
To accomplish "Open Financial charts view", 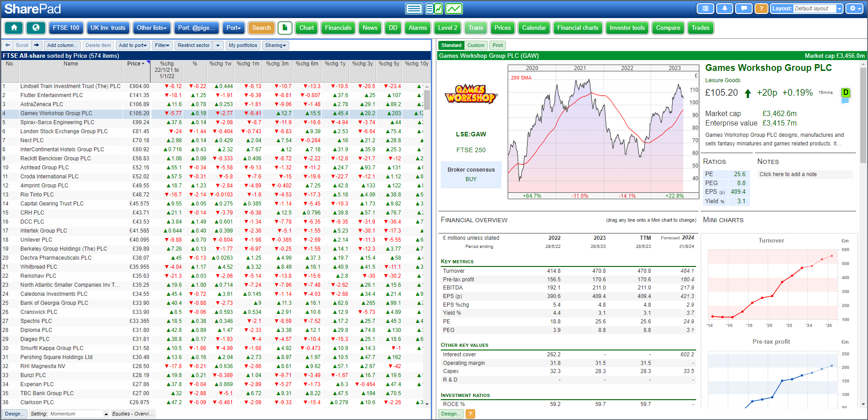I will (578, 28).
